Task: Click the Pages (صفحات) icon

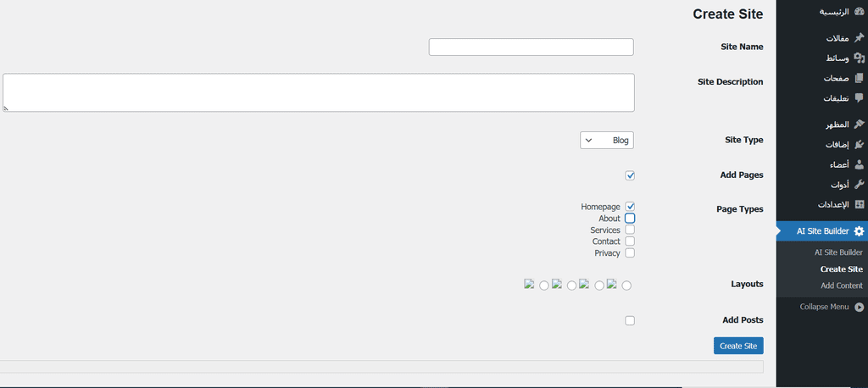Action: 859,78
